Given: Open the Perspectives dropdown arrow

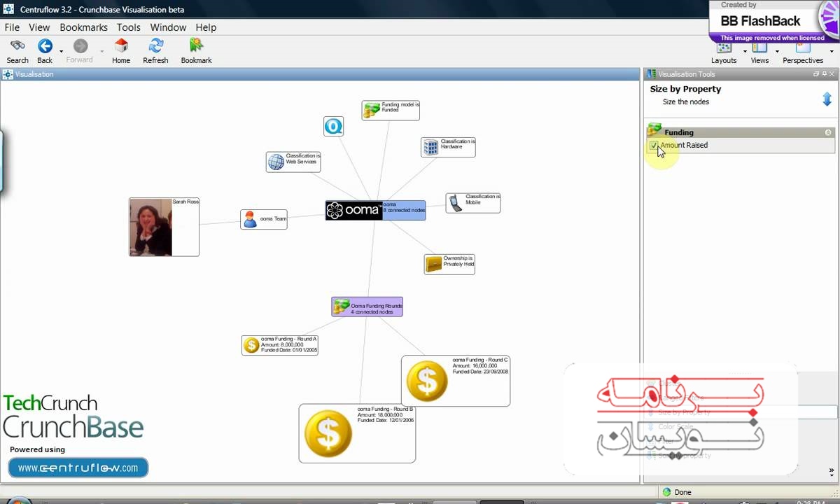Looking at the screenshot, I should click(x=832, y=51).
